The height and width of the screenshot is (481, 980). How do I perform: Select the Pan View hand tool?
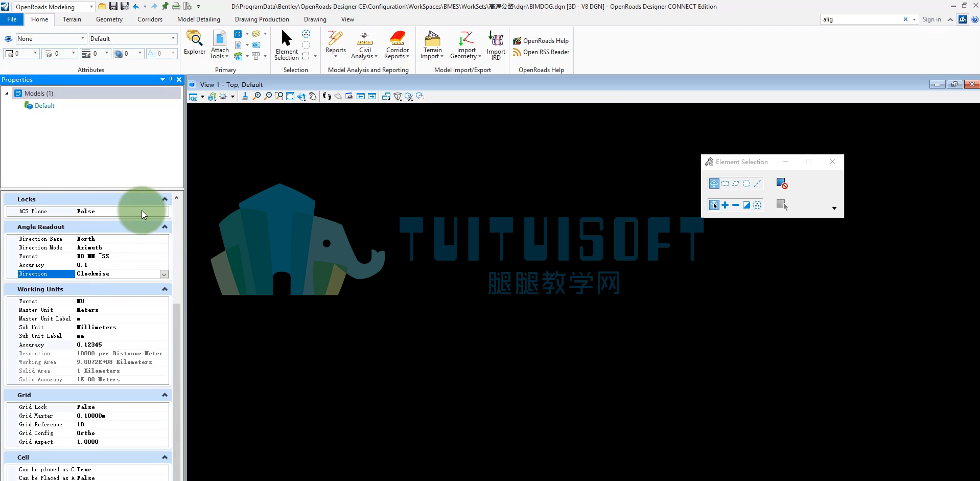[313, 96]
